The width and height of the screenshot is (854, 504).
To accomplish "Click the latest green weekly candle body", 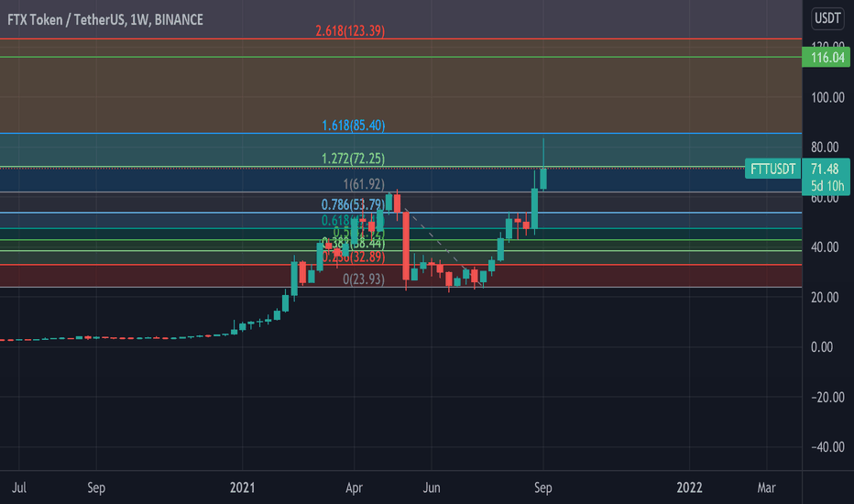I will 543,180.
